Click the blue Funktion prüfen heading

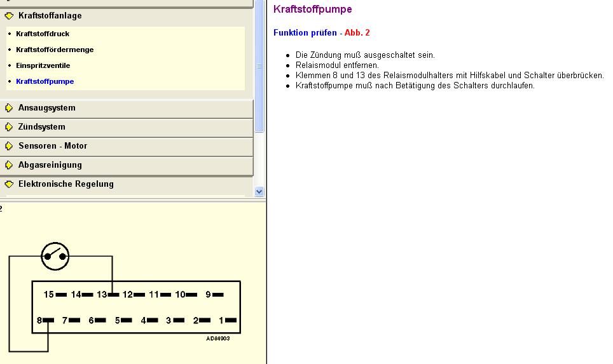305,32
